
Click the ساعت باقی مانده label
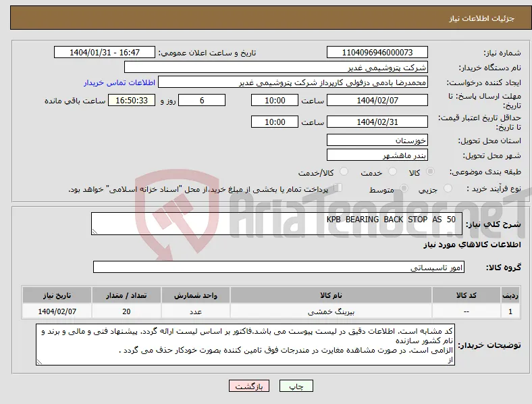tap(75, 101)
